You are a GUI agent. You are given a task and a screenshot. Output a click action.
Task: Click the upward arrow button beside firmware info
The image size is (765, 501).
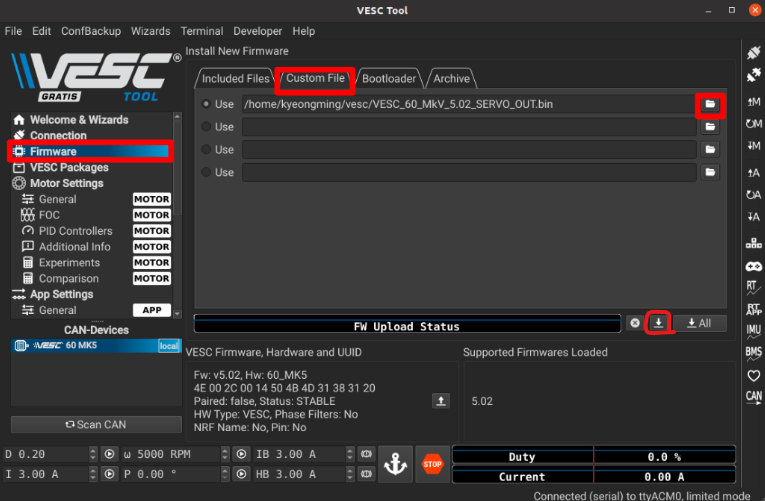point(441,401)
